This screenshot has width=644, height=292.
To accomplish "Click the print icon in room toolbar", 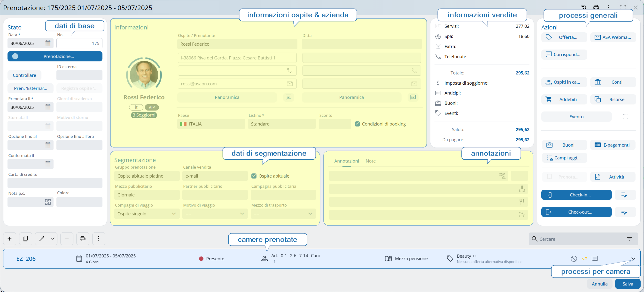I will 82,239.
